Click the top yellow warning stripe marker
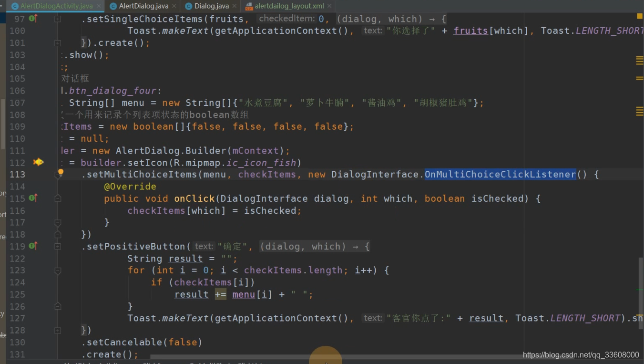Image resolution: width=644 pixels, height=364 pixels. [640, 58]
